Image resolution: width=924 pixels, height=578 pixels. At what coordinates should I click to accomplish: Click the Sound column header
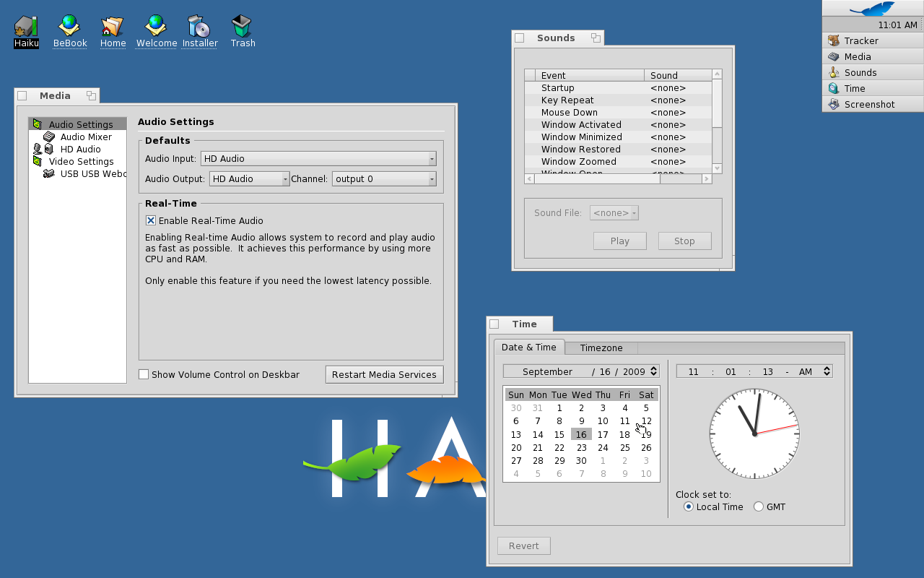coord(678,75)
